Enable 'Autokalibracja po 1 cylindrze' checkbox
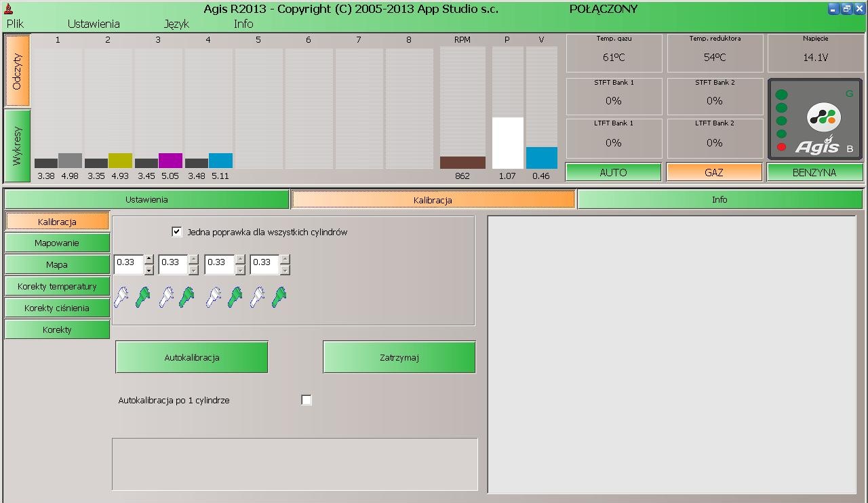This screenshot has height=503, width=868. (307, 400)
